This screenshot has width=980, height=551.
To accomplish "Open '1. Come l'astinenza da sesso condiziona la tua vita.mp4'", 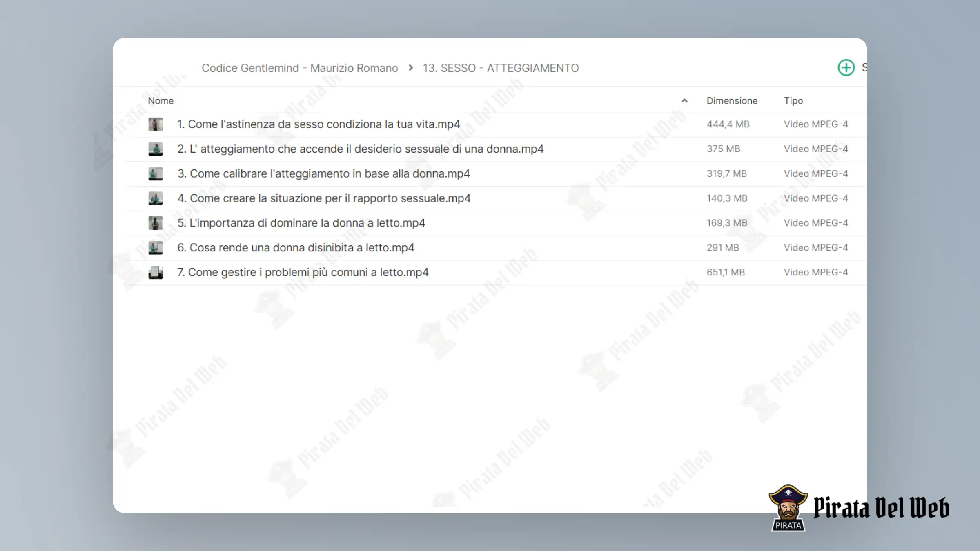I will 318,124.
